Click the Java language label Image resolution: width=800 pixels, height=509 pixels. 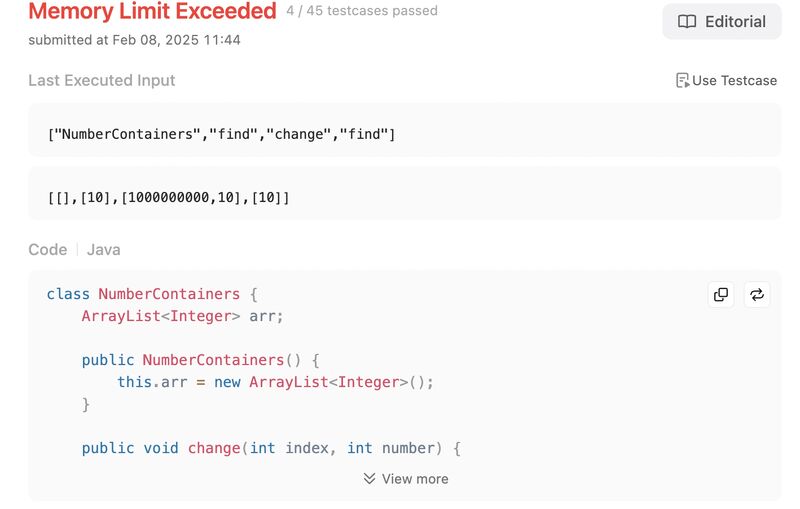pyautogui.click(x=104, y=249)
